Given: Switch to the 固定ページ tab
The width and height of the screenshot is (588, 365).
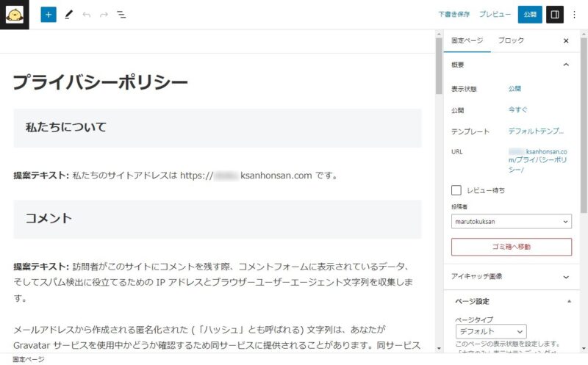Looking at the screenshot, I should [467, 40].
